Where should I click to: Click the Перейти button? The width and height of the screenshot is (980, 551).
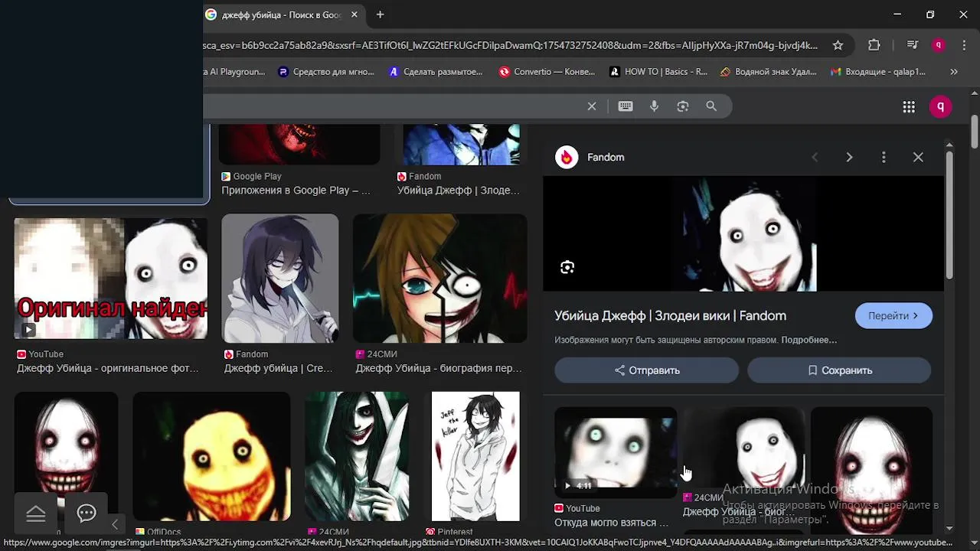click(893, 315)
